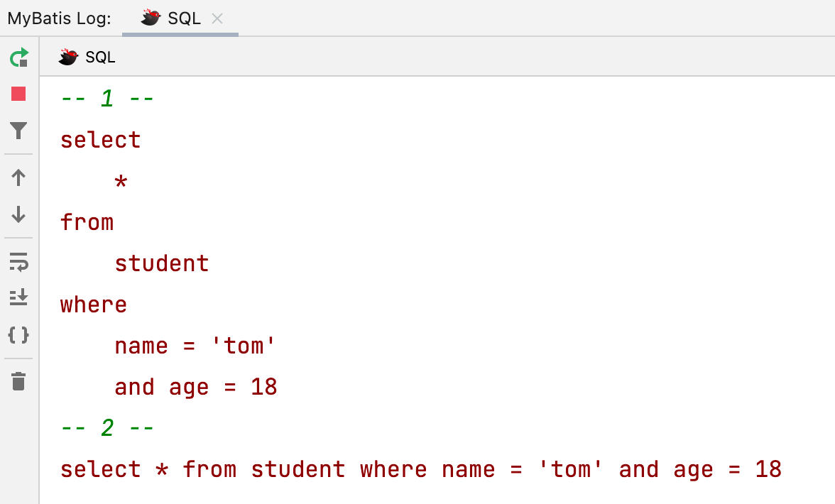Toggle scroll to end of log

19,297
